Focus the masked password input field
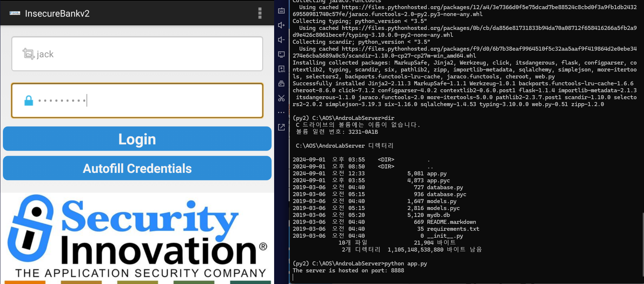Viewport: 644px width, 284px height. click(x=137, y=100)
